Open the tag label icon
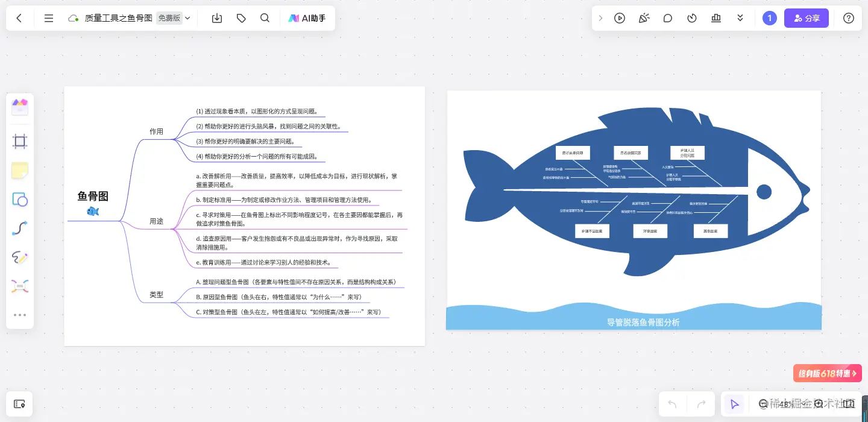868x422 pixels. (241, 18)
